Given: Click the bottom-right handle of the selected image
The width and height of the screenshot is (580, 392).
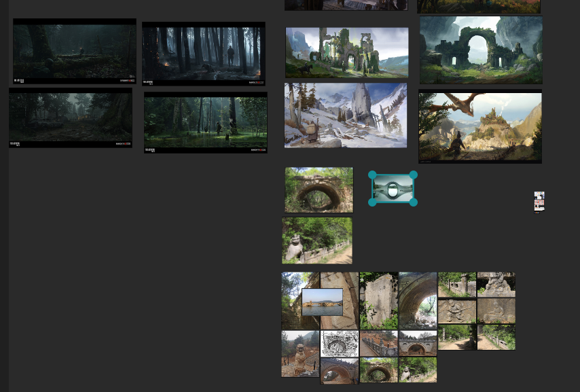Looking at the screenshot, I should click(x=414, y=202).
